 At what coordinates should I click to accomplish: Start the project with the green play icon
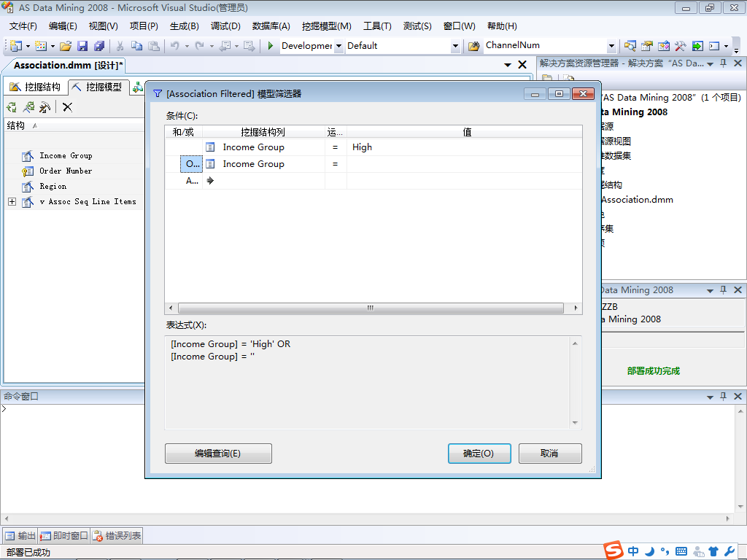[x=270, y=46]
